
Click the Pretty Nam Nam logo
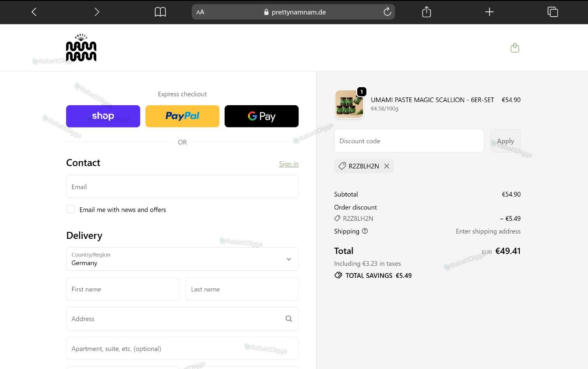(81, 48)
